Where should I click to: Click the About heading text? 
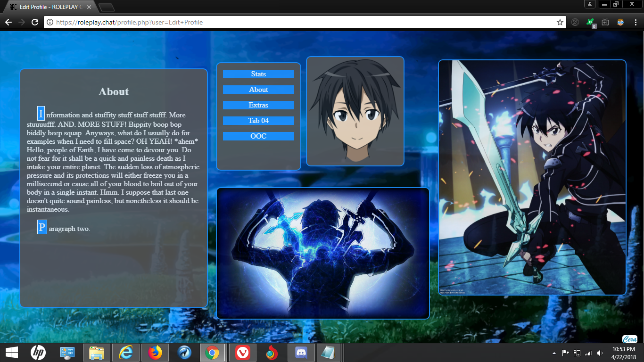click(114, 91)
